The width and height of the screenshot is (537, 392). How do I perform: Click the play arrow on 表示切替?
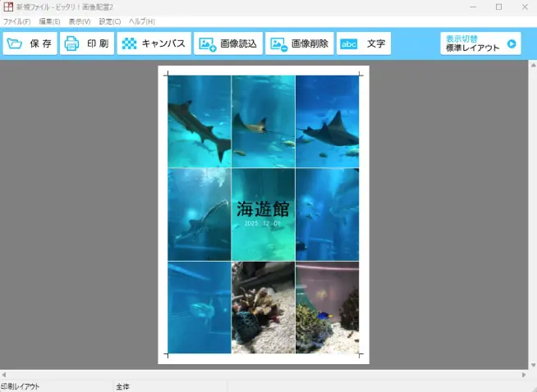click(x=512, y=43)
